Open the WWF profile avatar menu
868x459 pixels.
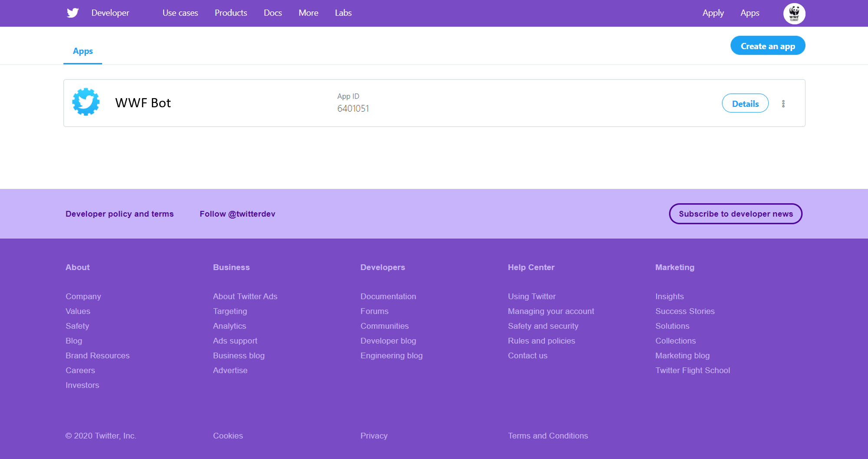tap(794, 13)
